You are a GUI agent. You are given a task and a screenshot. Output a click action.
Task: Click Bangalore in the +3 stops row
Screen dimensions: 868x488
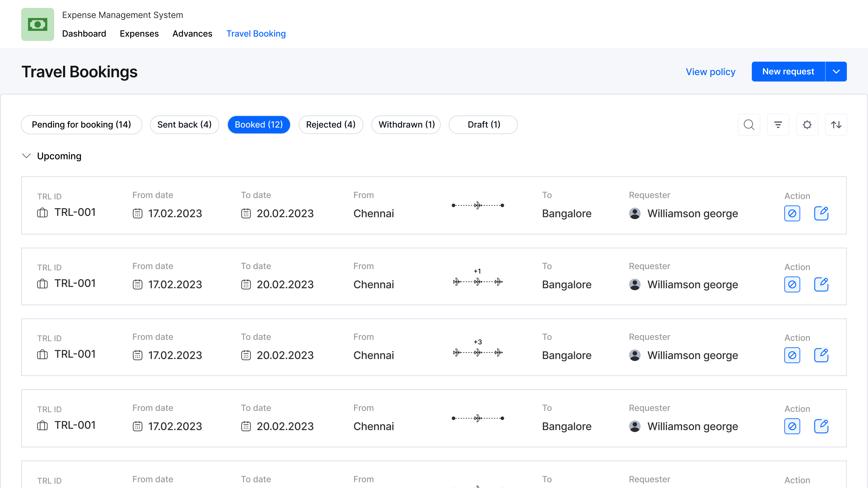pyautogui.click(x=566, y=356)
